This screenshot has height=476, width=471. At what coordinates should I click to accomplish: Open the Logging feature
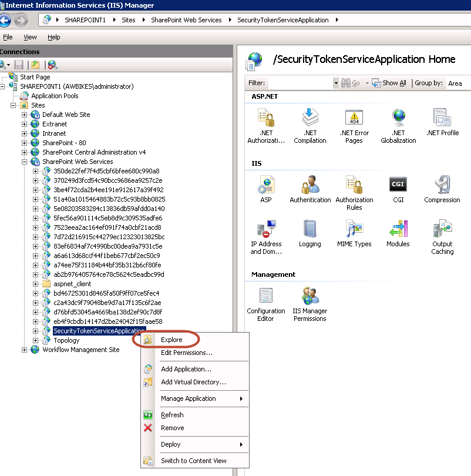[310, 233]
